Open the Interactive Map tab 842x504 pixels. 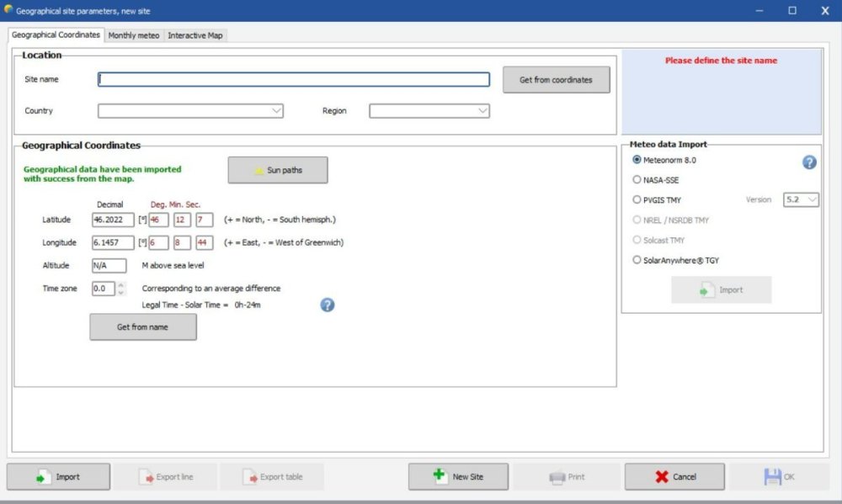coord(195,35)
